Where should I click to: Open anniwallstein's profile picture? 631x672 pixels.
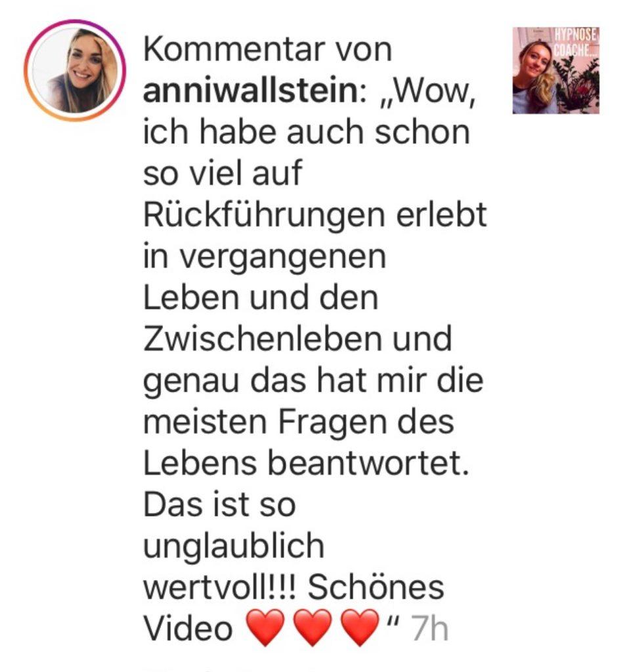coord(75,71)
